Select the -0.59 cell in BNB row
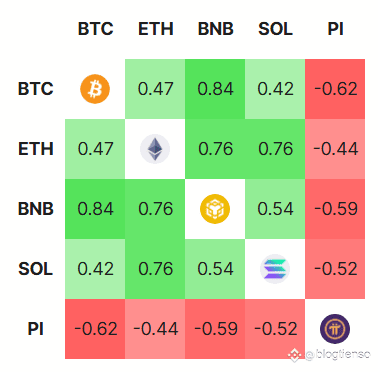 point(335,209)
